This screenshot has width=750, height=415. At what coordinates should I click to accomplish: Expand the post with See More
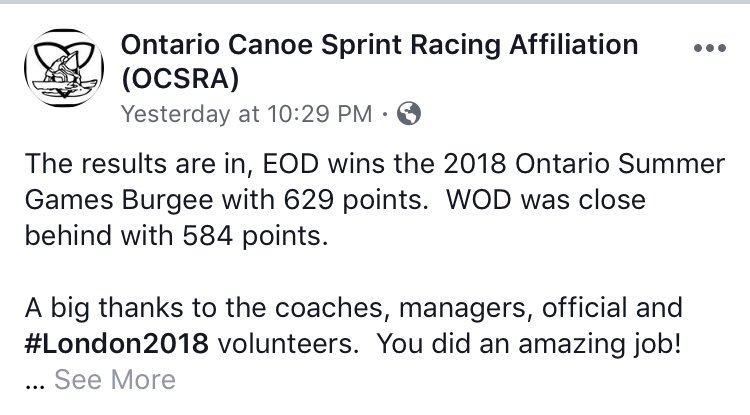(114, 380)
